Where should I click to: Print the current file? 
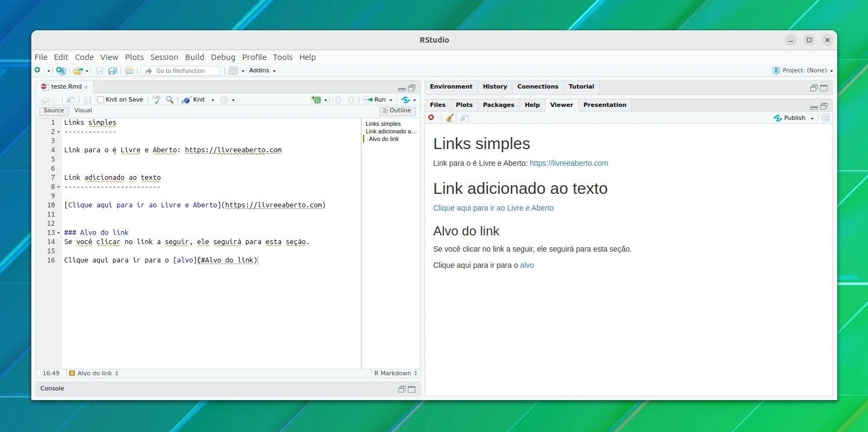pyautogui.click(x=129, y=71)
